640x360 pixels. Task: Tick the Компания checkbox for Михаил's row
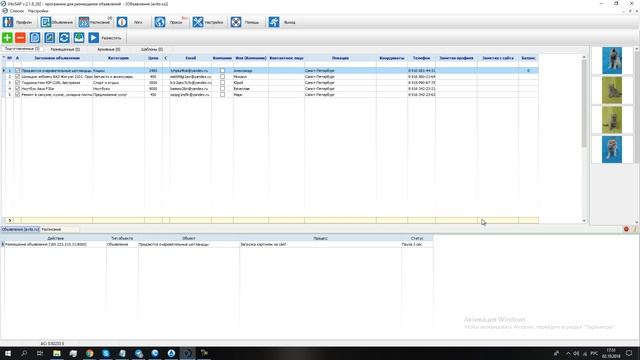pos(222,77)
